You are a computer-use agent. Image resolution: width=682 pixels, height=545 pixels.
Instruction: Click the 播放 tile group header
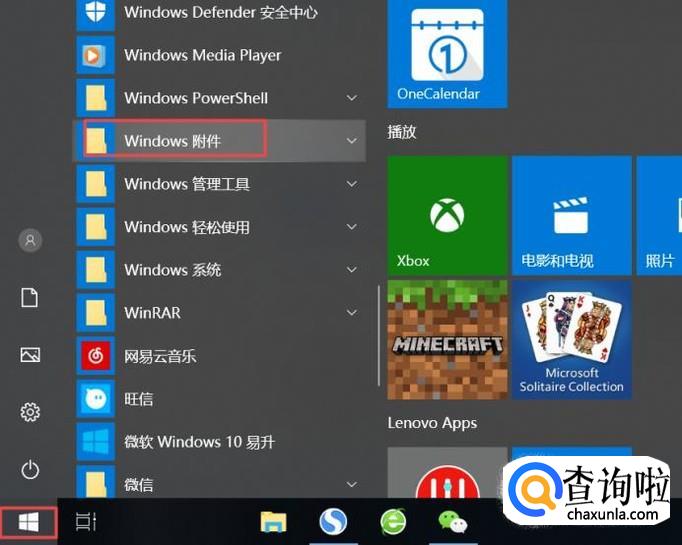click(401, 131)
